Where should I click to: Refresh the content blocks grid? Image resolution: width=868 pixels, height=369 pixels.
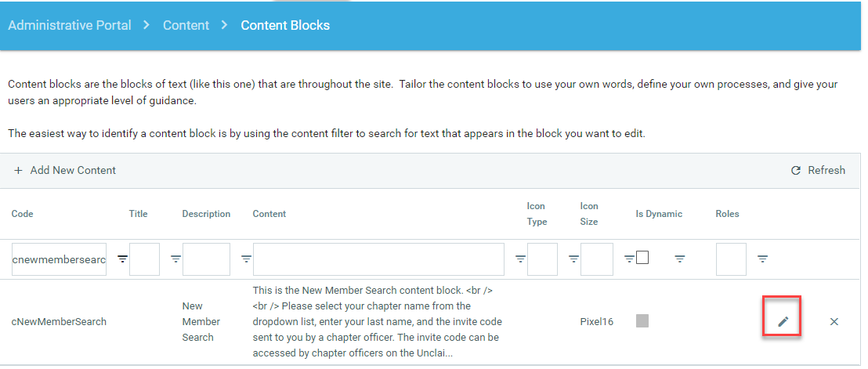[x=818, y=170]
